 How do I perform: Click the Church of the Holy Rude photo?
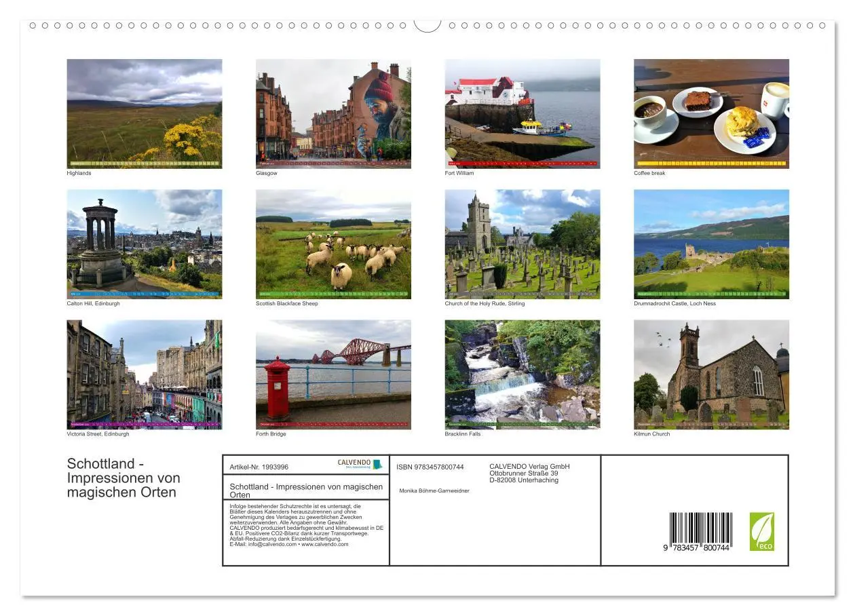pos(522,244)
